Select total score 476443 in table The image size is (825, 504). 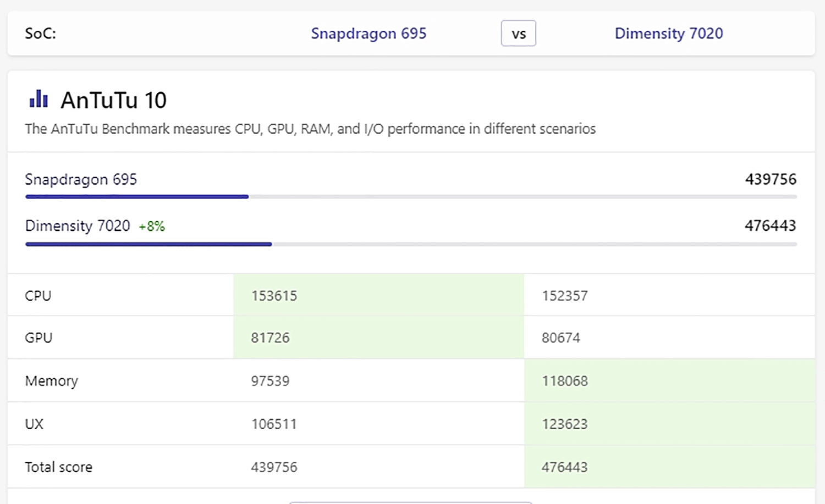click(x=565, y=467)
